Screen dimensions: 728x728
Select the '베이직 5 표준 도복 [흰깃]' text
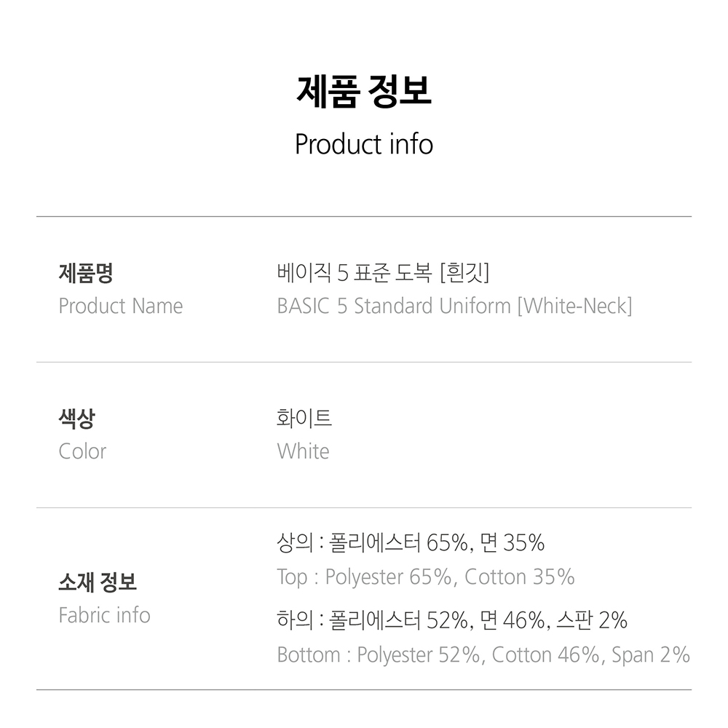pos(383,272)
